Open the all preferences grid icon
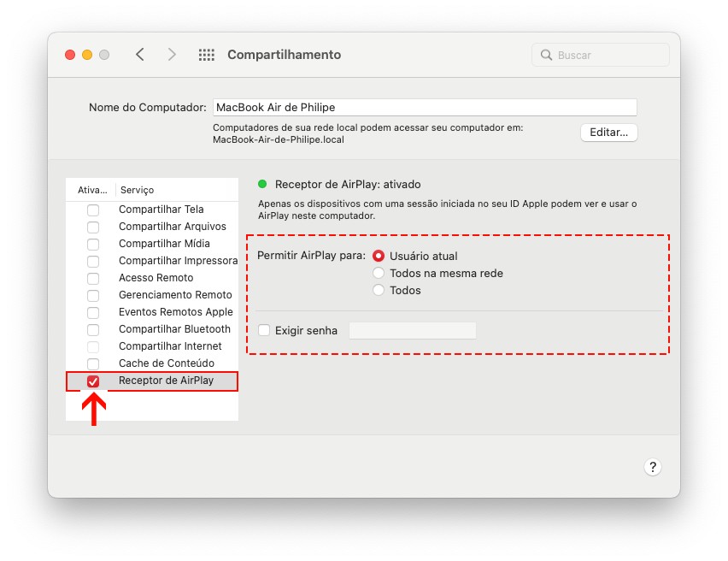 206,55
